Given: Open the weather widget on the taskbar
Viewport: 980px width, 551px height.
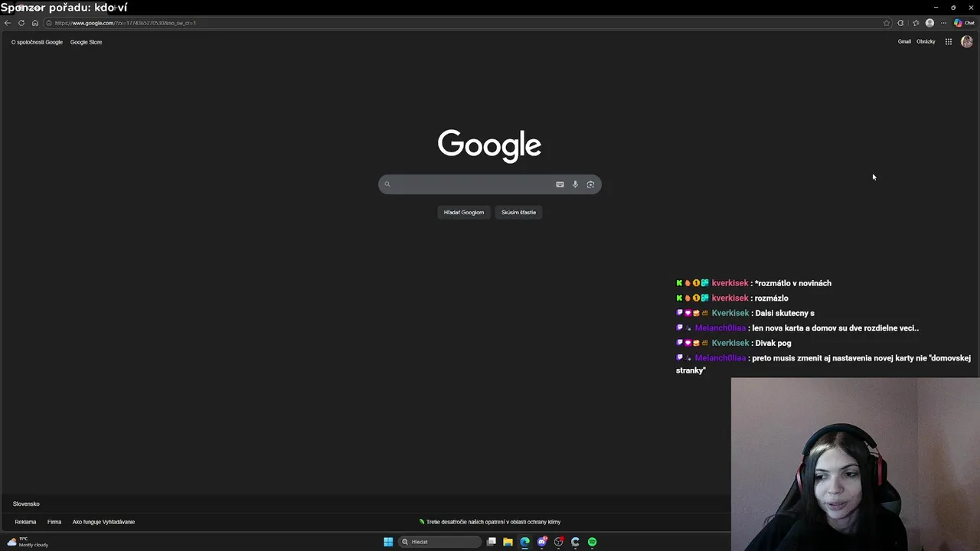Looking at the screenshot, I should (x=28, y=542).
